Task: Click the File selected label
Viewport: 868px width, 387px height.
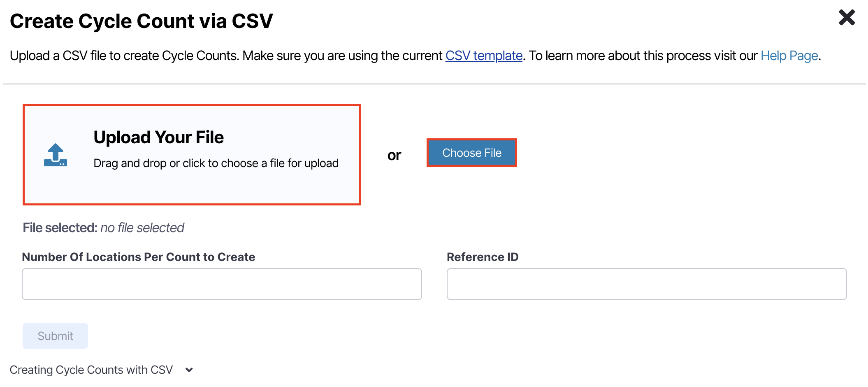Action: [x=60, y=228]
